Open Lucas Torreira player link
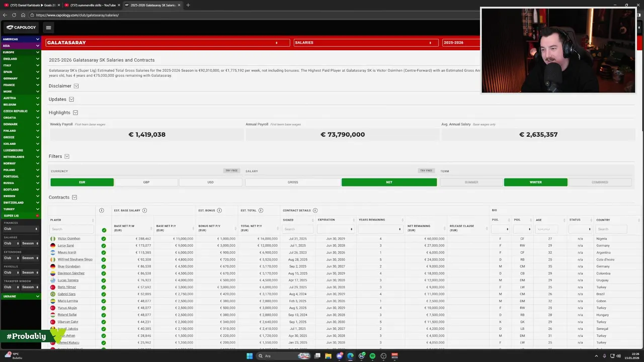This screenshot has height=362, width=644. point(68,280)
